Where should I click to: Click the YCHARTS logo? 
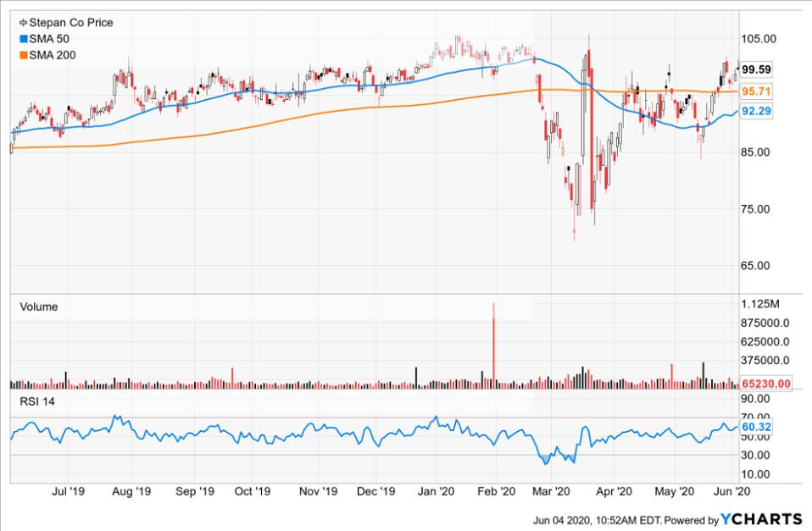[x=761, y=519]
